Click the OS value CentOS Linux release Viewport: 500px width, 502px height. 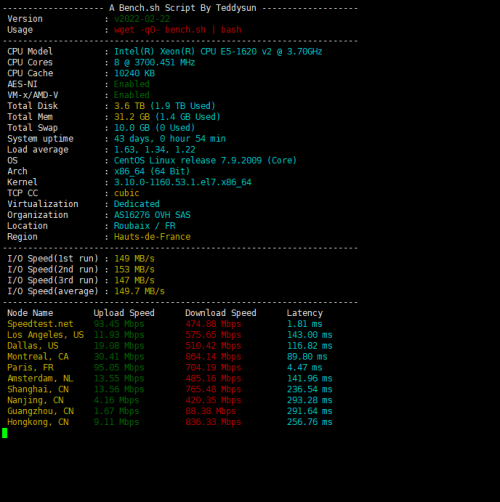[x=205, y=161]
